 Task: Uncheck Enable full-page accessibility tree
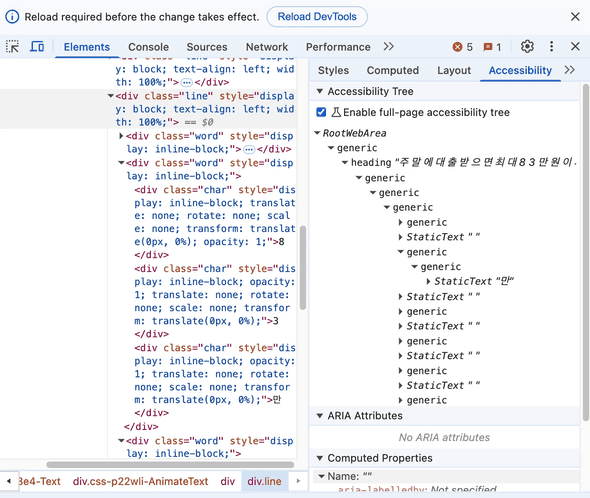tap(321, 112)
